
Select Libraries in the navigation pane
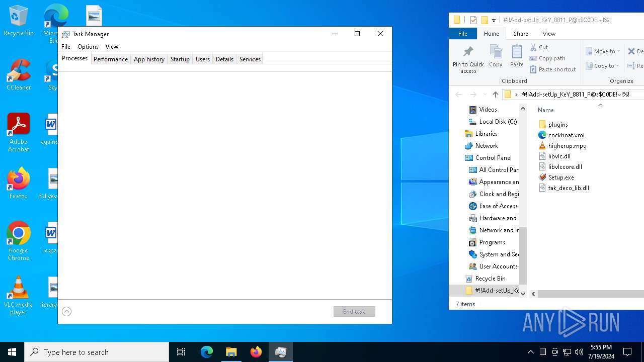click(481, 134)
